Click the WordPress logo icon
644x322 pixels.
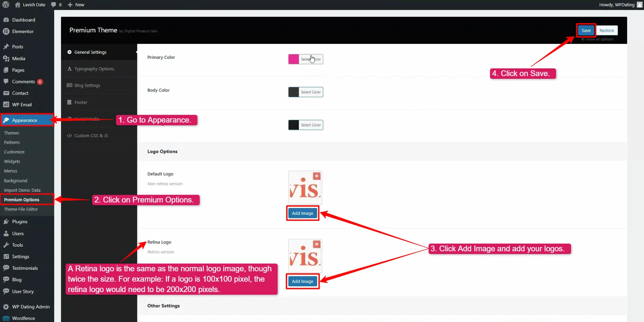pos(6,5)
